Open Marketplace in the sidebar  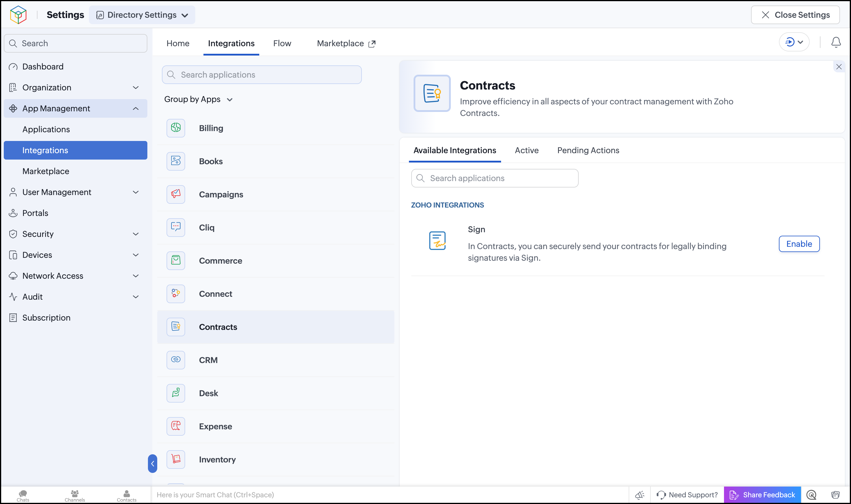75,171
